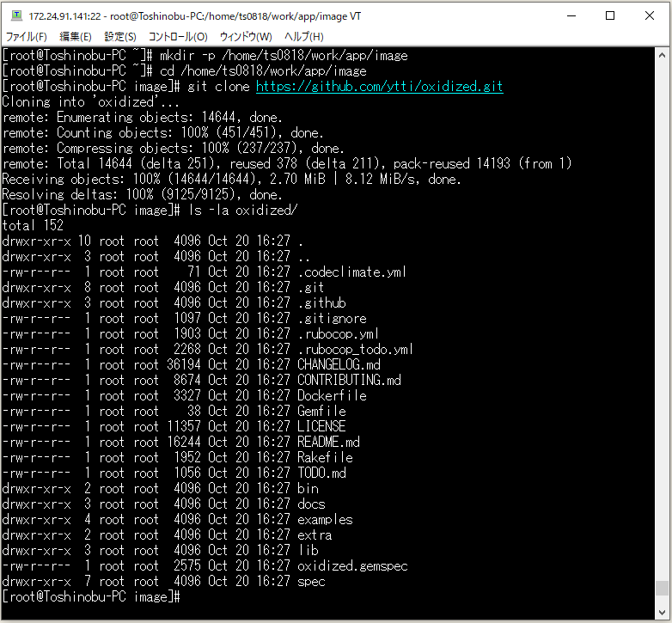
Task: Click the Rakefile entry
Action: 326,457
